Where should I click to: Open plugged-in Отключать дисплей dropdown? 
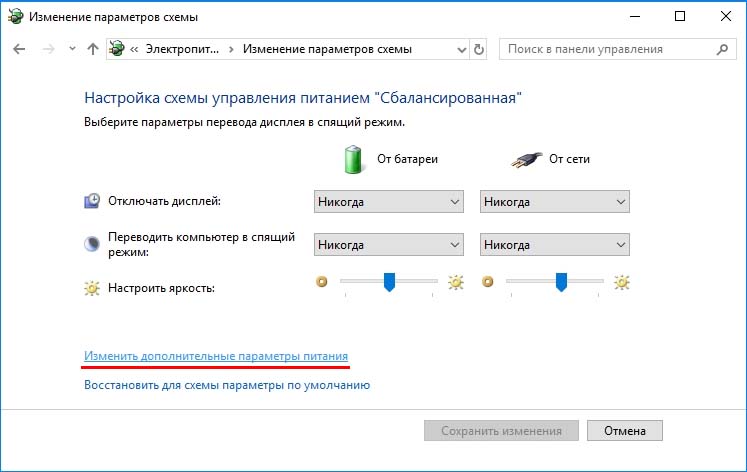(x=555, y=201)
